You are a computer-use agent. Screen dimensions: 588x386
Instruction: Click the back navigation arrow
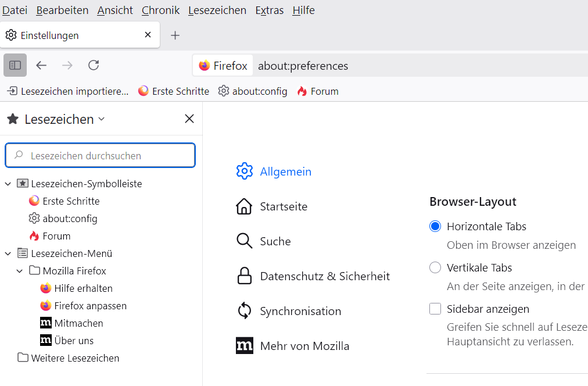point(41,65)
